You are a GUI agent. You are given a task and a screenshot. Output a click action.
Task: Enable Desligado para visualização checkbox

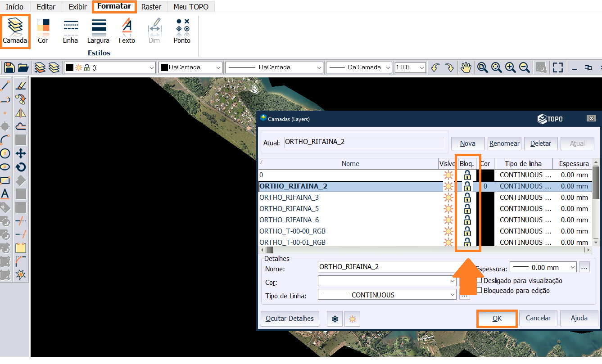click(x=480, y=280)
